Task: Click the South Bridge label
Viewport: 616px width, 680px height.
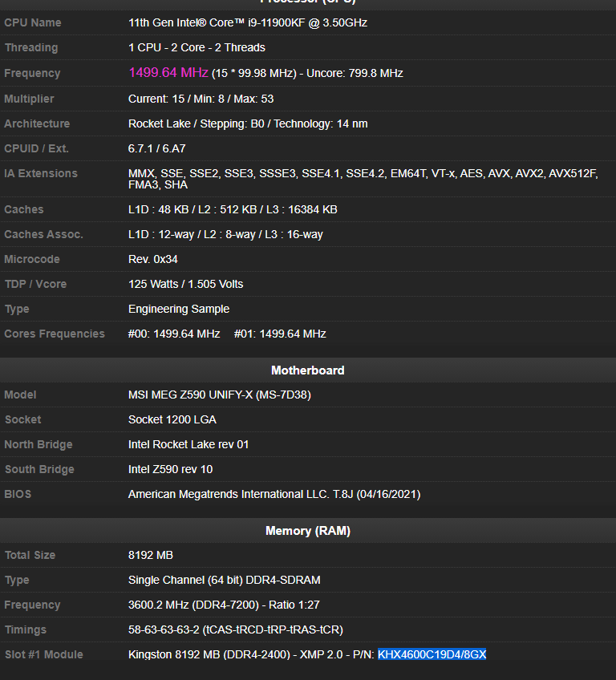Action: point(39,469)
